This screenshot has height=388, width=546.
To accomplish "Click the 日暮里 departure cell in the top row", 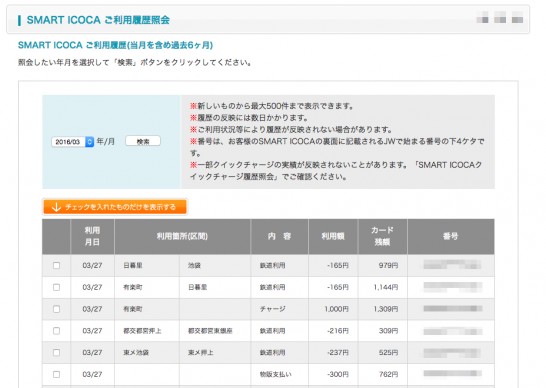I will point(147,265).
